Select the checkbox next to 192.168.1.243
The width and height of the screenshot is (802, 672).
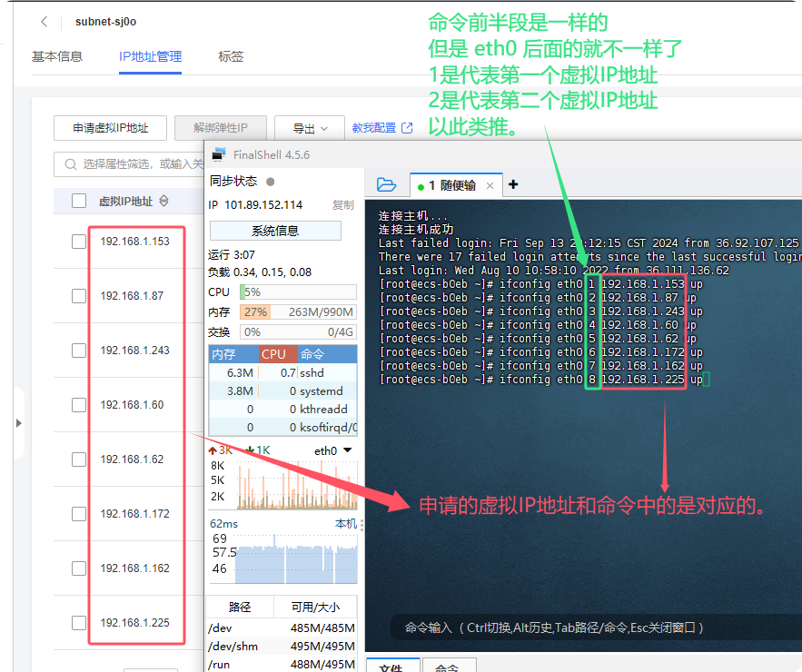(x=79, y=351)
